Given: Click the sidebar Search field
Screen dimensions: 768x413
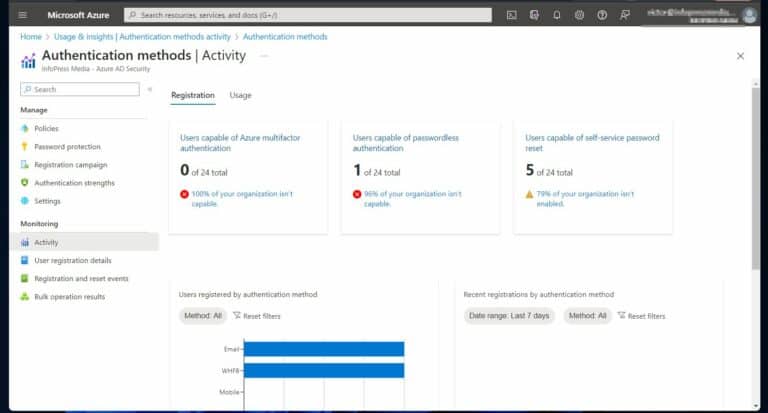Looking at the screenshot, I should pos(80,89).
